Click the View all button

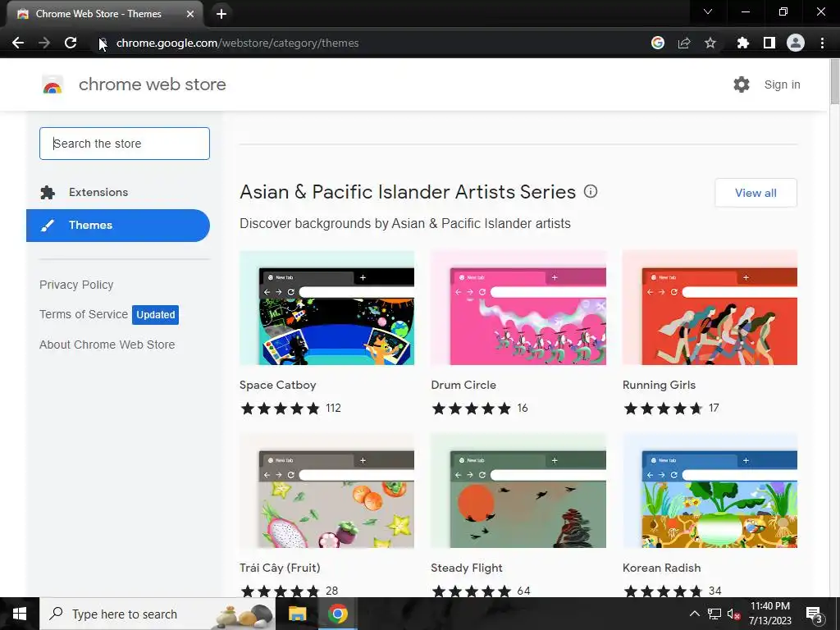click(756, 193)
